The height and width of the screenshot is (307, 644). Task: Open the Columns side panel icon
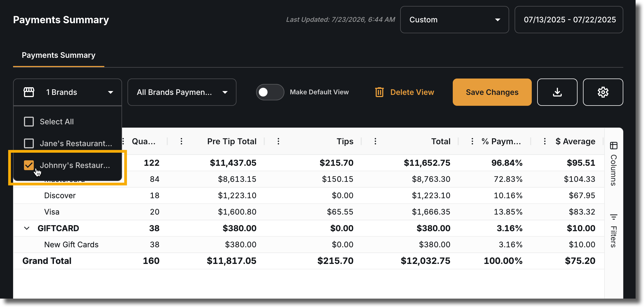click(613, 146)
